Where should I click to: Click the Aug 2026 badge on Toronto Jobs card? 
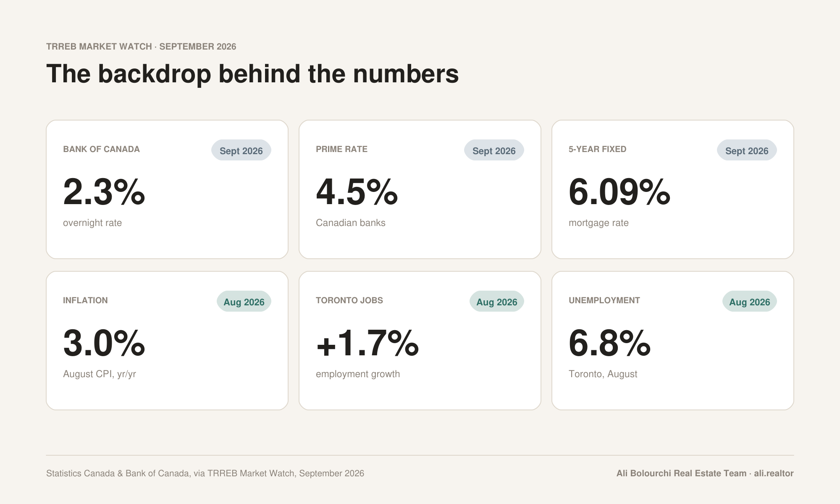(x=497, y=301)
